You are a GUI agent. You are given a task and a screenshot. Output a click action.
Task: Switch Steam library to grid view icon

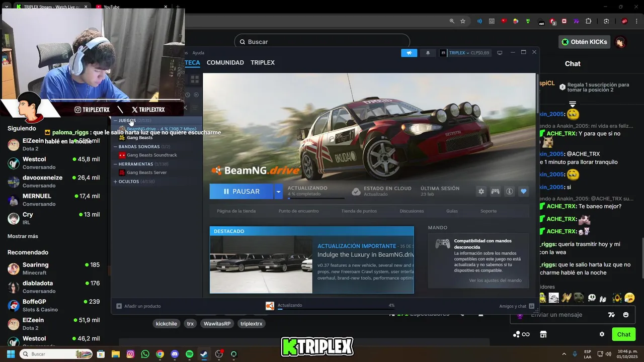[195, 79]
